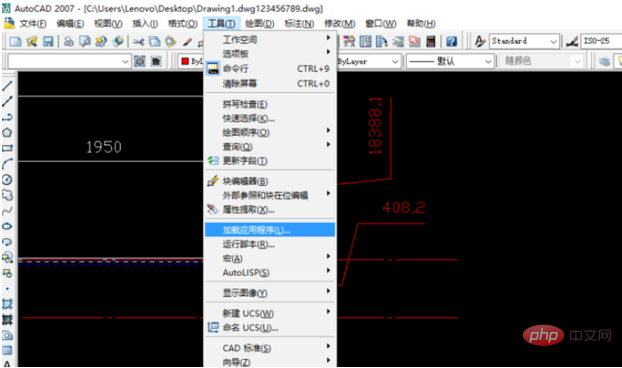
Task: Cut selection with the scissors icon
Action: point(138,41)
